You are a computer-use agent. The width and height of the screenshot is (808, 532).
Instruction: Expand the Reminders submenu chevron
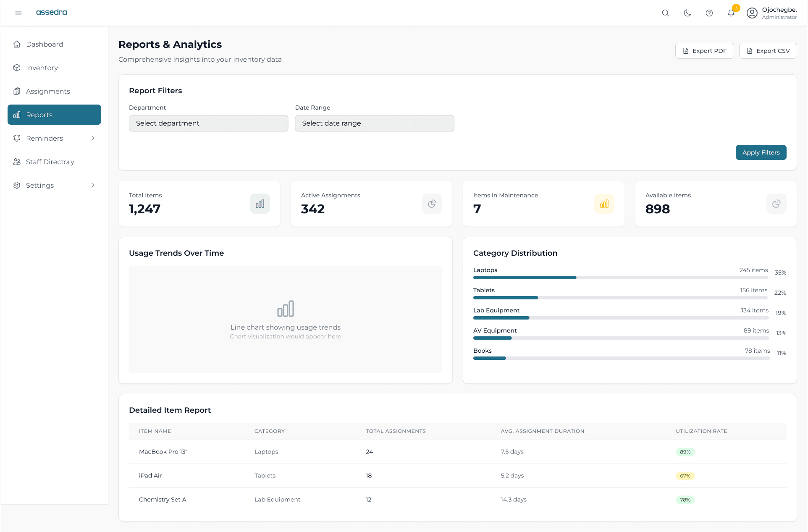pos(93,138)
